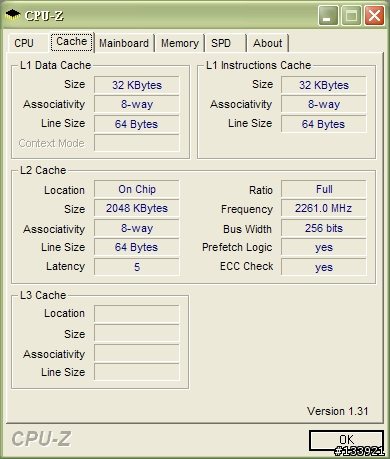Click L1 Data Cache Associativity value 8-way
Screen dimensions: 390x459
click(137, 104)
